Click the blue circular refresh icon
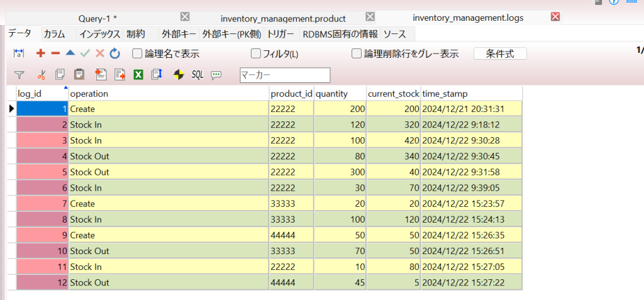This screenshot has width=644, height=300. tap(115, 54)
